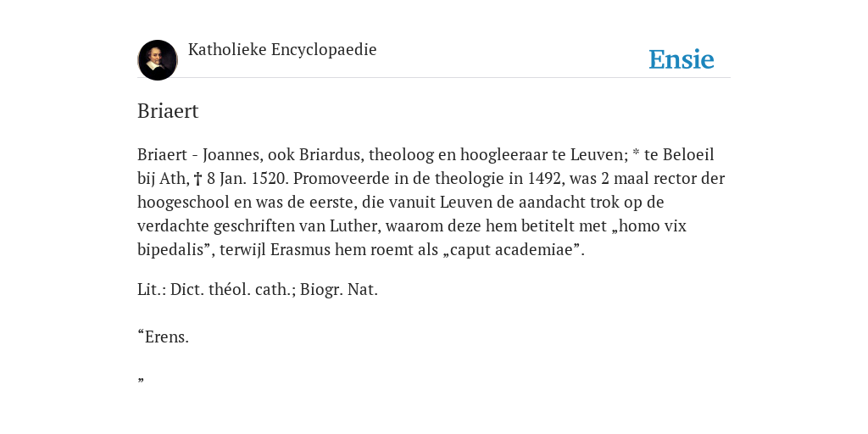Screen dimensions: 868x434
Task: Click the Biogr. Nat. reference
Action: (339, 290)
